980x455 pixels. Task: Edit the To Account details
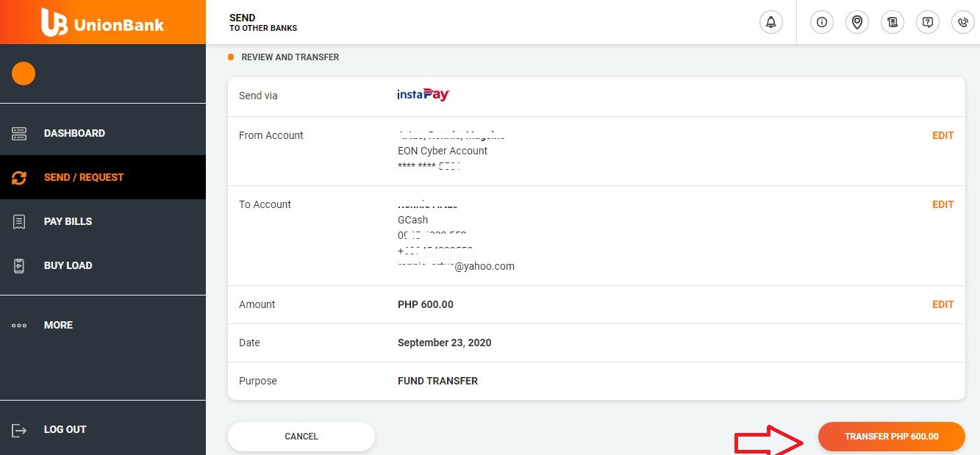(x=943, y=204)
